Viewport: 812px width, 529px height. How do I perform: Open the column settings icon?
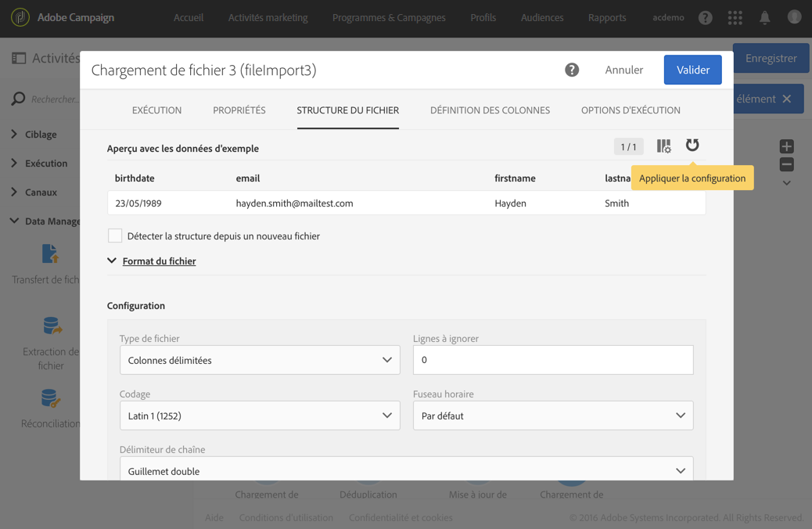pyautogui.click(x=663, y=146)
